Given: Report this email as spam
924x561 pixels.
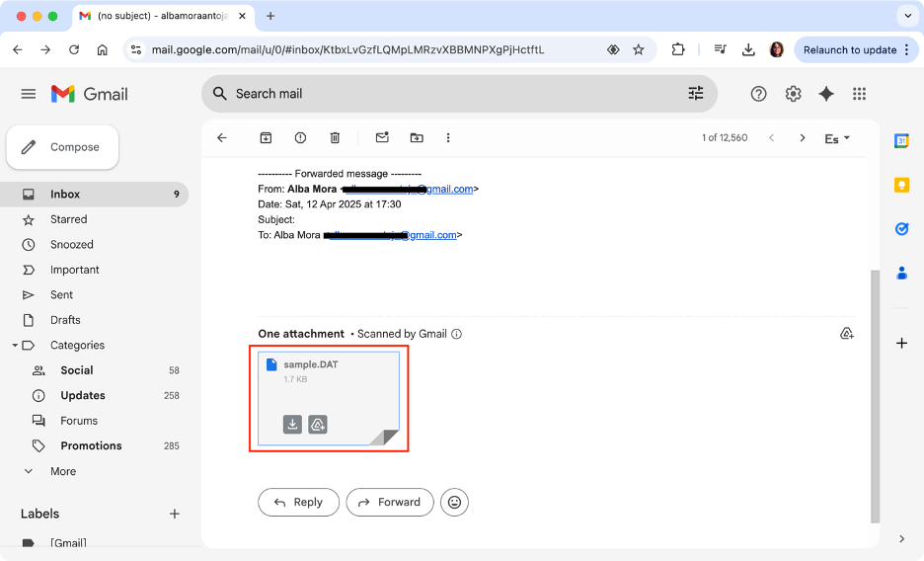Looking at the screenshot, I should tap(300, 138).
